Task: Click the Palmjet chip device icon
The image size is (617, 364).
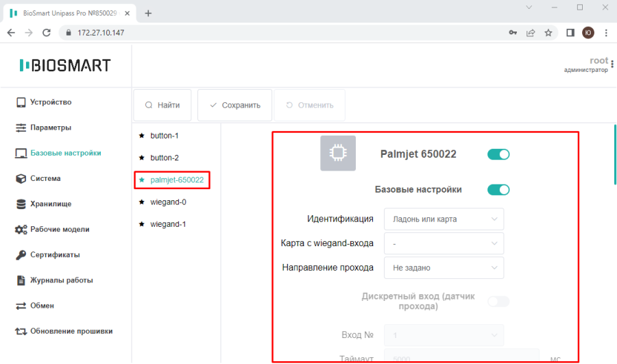Action: pyautogui.click(x=338, y=153)
